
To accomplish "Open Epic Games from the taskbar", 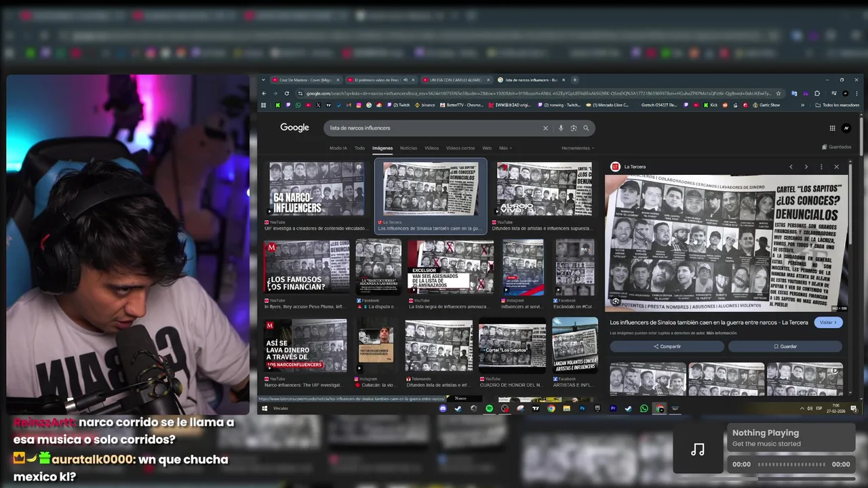I will click(x=597, y=408).
